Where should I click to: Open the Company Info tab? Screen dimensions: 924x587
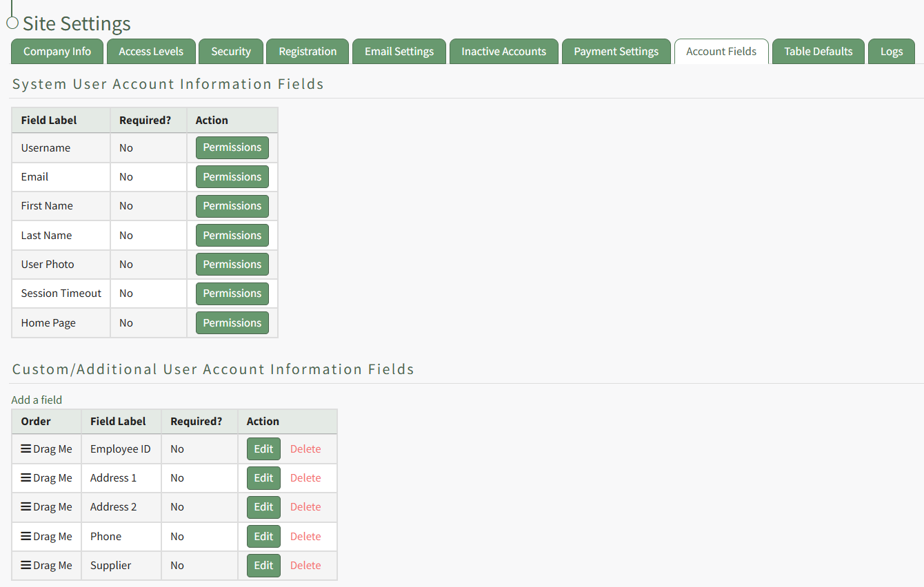(x=57, y=52)
